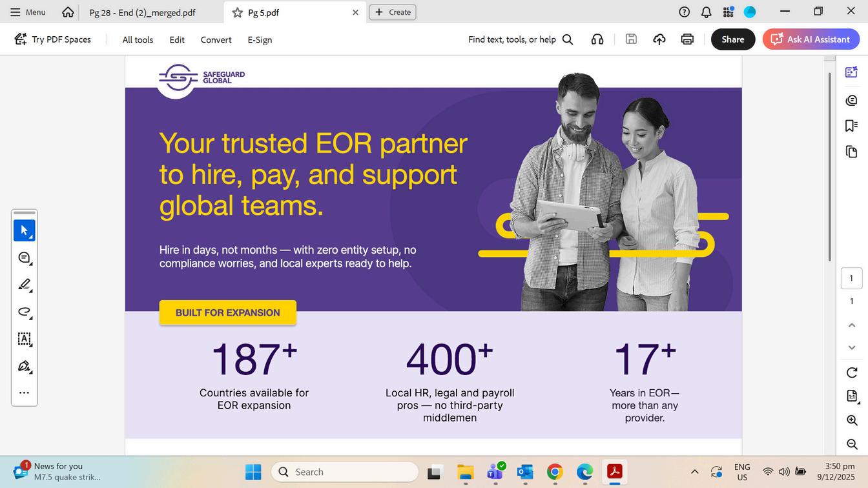This screenshot has height=488, width=868.
Task: Open File Explorer from the taskbar
Action: point(465,472)
